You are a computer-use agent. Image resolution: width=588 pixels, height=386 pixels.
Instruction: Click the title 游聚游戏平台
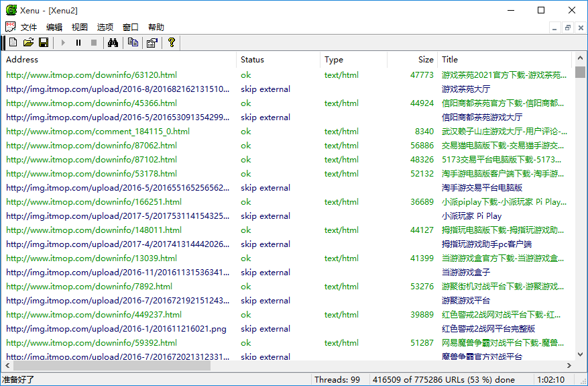(466, 300)
